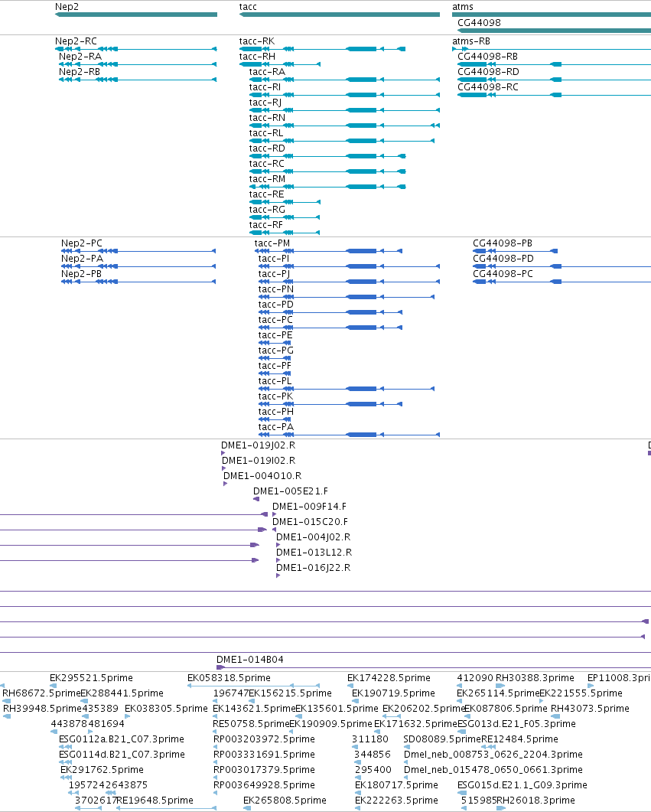
Task: Click the tacc-RK transcript label
Action: [x=257, y=41]
